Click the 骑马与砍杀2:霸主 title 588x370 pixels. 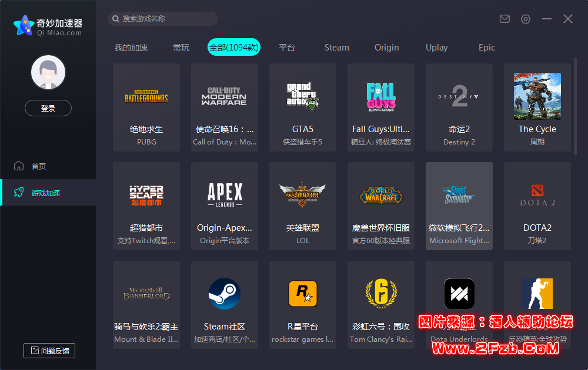pos(146,327)
